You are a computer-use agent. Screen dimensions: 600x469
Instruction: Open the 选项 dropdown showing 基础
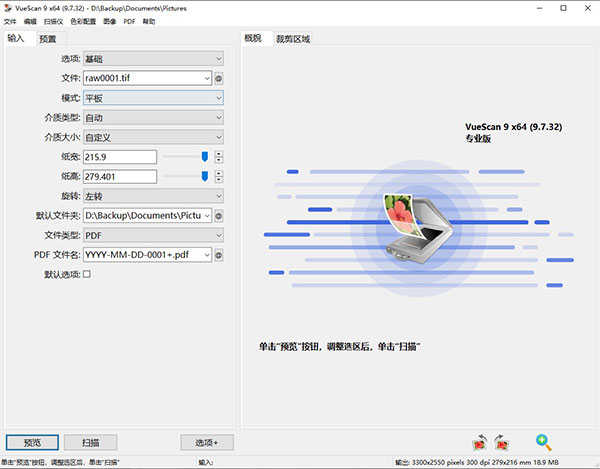[x=153, y=59]
